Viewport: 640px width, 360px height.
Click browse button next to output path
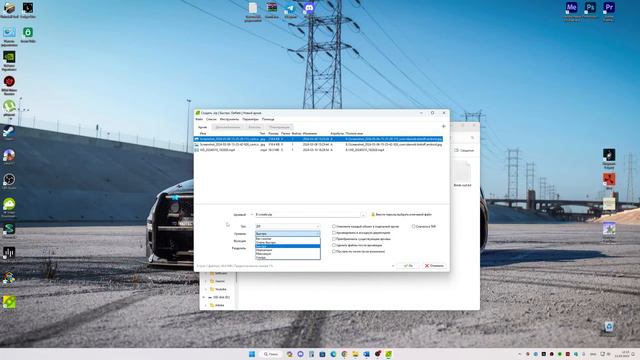(363, 215)
